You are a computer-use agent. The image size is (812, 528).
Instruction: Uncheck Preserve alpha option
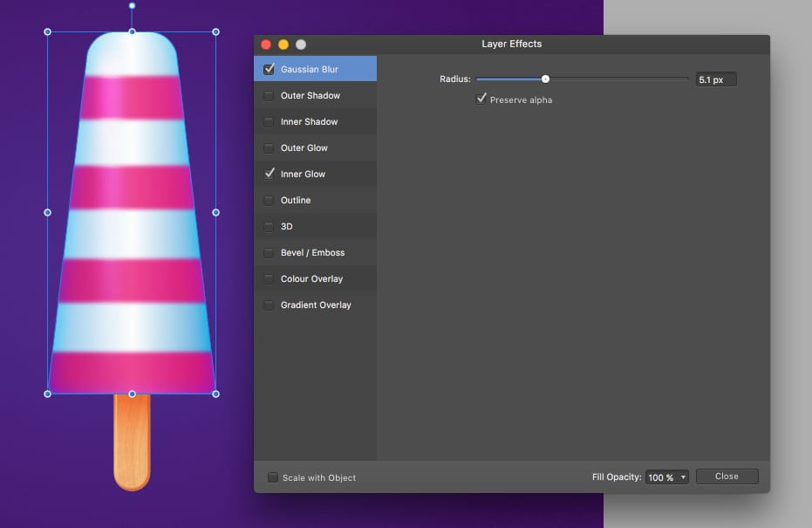point(481,99)
